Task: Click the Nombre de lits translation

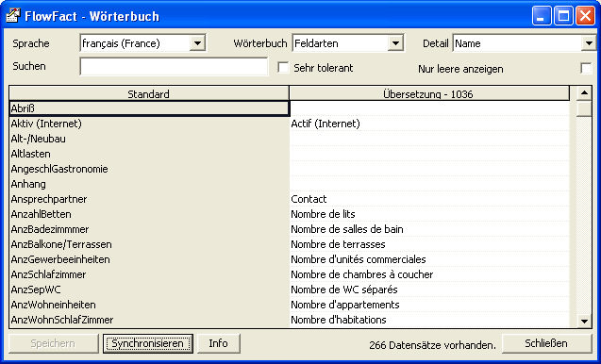Action: tap(429, 214)
